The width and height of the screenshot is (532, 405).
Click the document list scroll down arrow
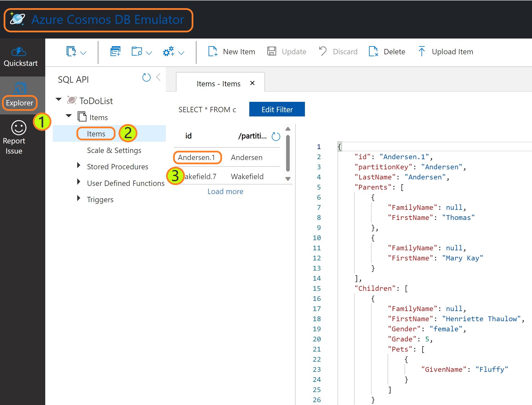(288, 179)
